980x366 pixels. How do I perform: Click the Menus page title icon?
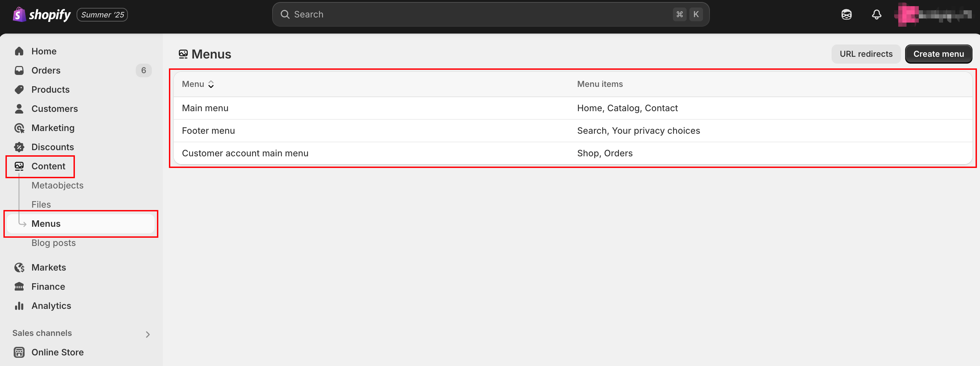point(183,54)
